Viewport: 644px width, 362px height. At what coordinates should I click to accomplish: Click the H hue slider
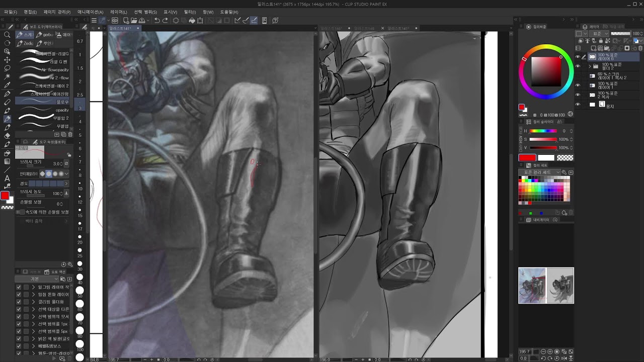[544, 131]
